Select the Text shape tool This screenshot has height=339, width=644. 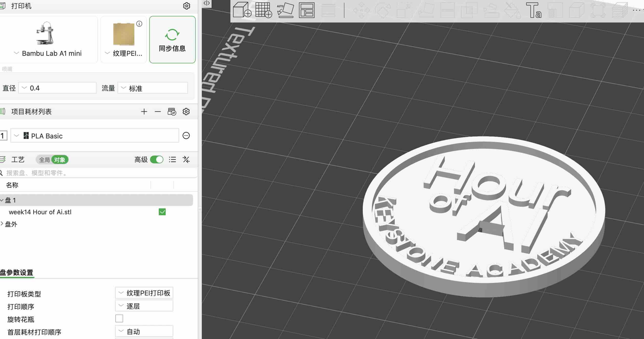534,10
